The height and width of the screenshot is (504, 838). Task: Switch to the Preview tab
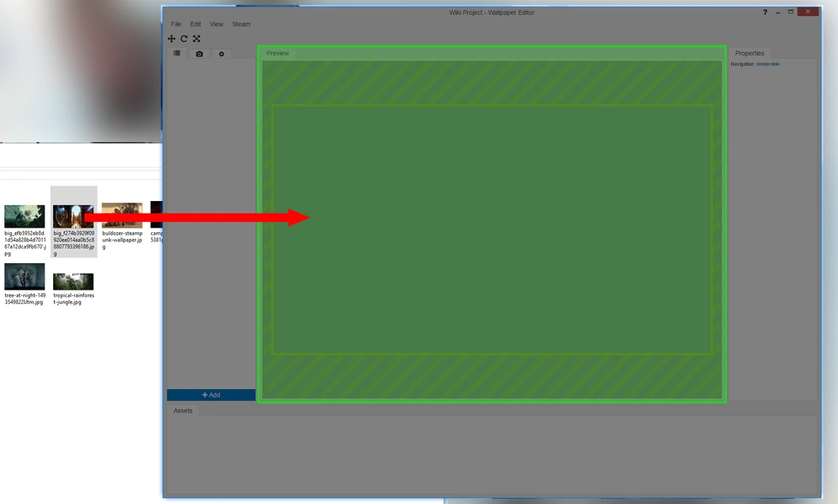pyautogui.click(x=277, y=53)
